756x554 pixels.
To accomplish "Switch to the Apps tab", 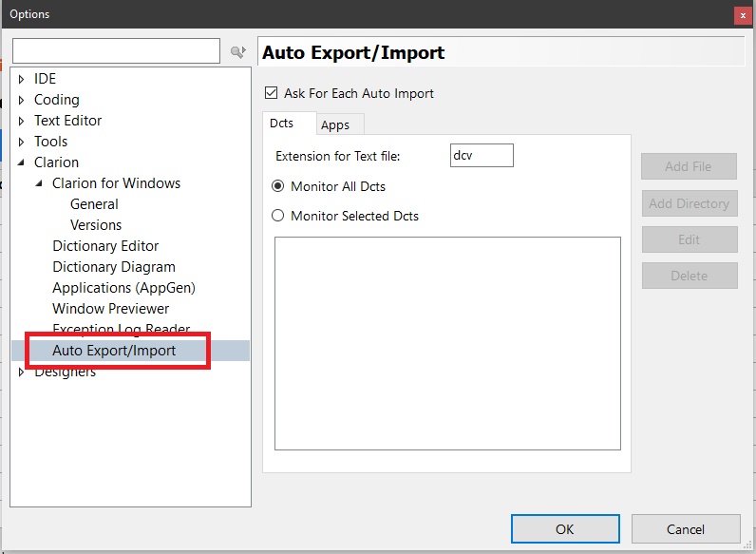I will tap(335, 124).
